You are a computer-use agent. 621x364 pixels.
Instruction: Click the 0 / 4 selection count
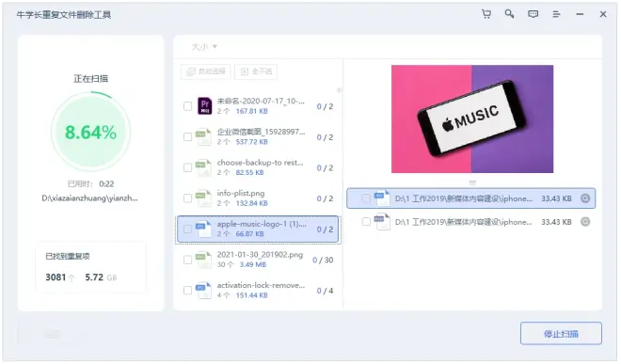click(325, 291)
